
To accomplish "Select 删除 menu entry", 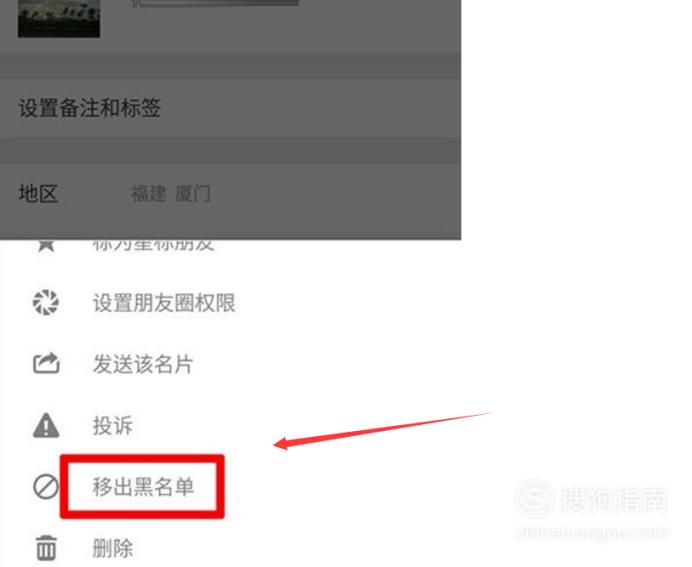I will coord(113,548).
